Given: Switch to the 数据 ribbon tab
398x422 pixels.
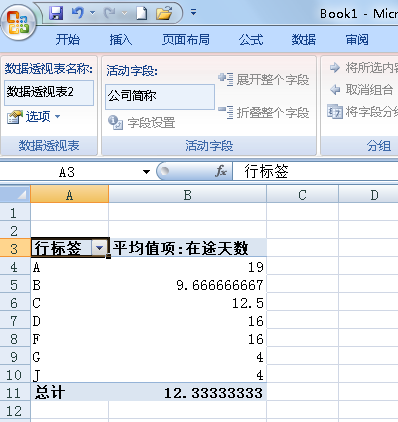Looking at the screenshot, I should 304,40.
